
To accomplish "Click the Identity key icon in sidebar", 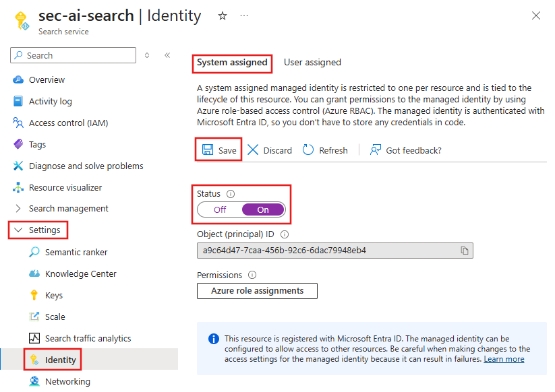I will 34,360.
